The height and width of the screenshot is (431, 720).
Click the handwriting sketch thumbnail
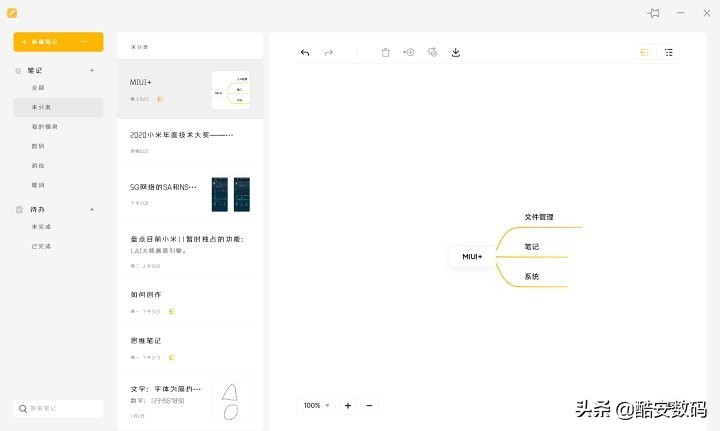coord(231,402)
